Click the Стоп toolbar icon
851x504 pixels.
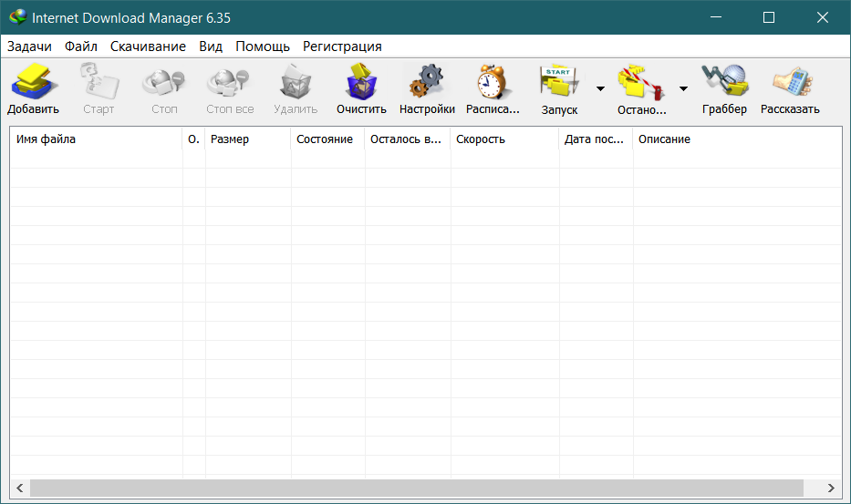point(163,81)
